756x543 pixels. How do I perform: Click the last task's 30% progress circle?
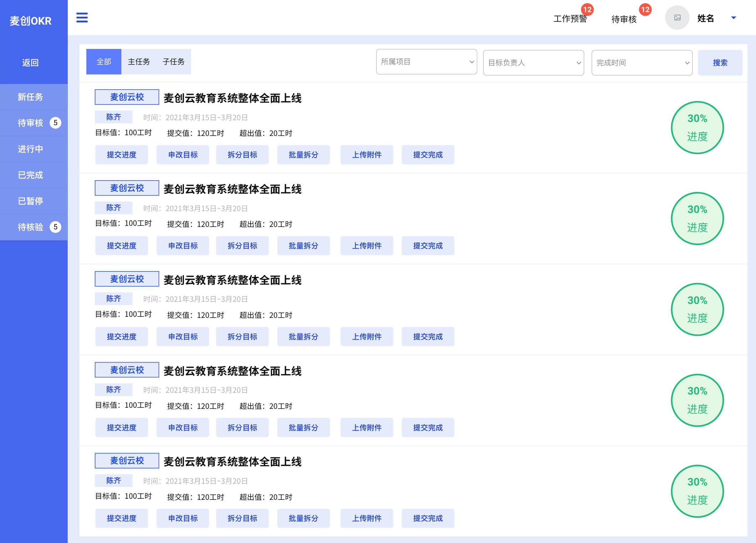(x=697, y=491)
